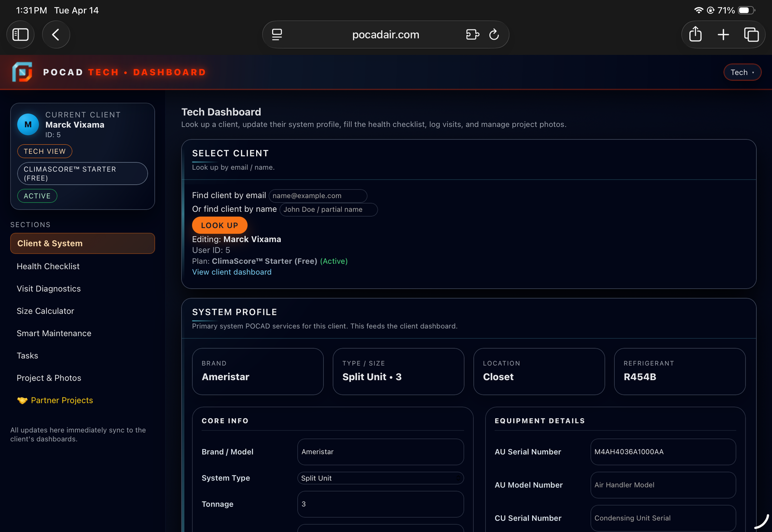Image resolution: width=772 pixels, height=532 pixels.
Task: Click the 'Tech Dashboard' heading
Action: [x=221, y=112]
